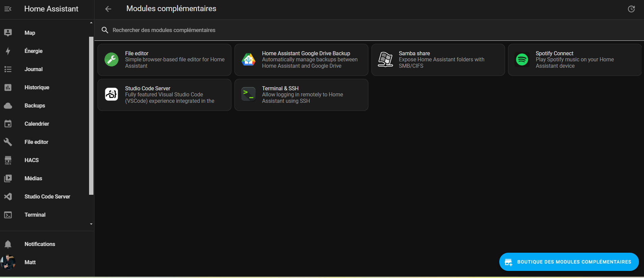Viewport: 644px width, 278px height.
Task: Open the File editor add-on card title
Action: point(137,53)
